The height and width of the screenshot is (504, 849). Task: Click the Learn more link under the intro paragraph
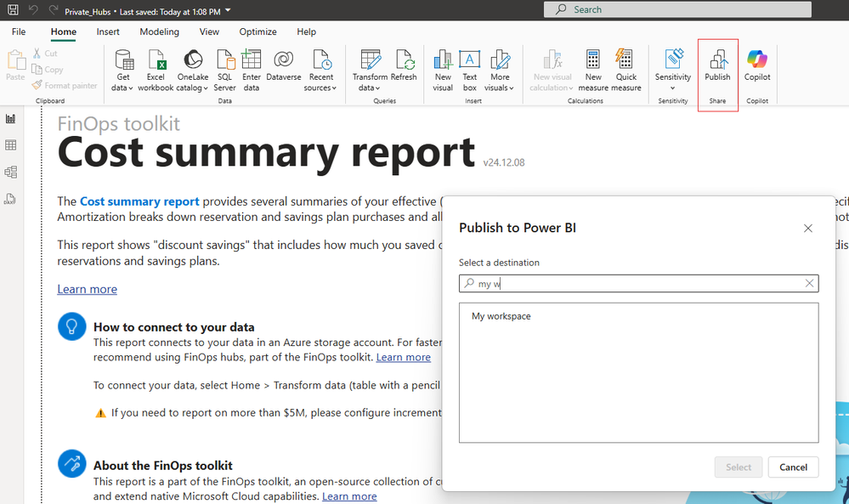click(x=88, y=289)
